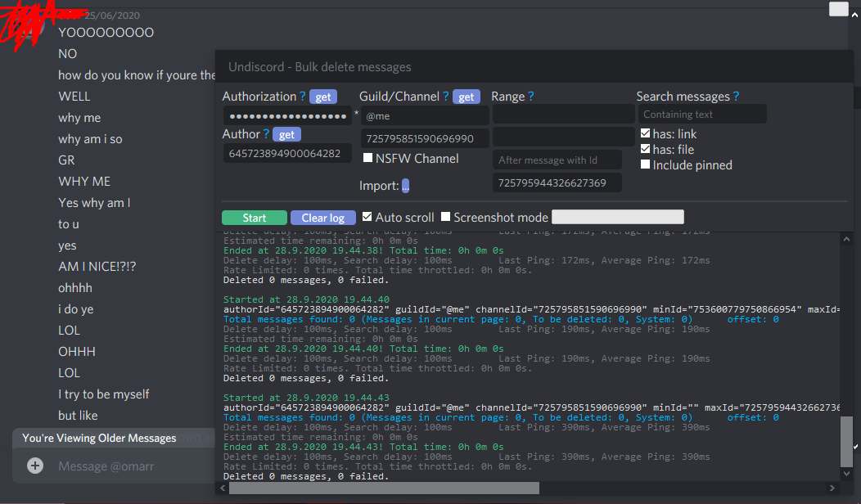Click the Author ID field 645723894900064282

pos(287,154)
